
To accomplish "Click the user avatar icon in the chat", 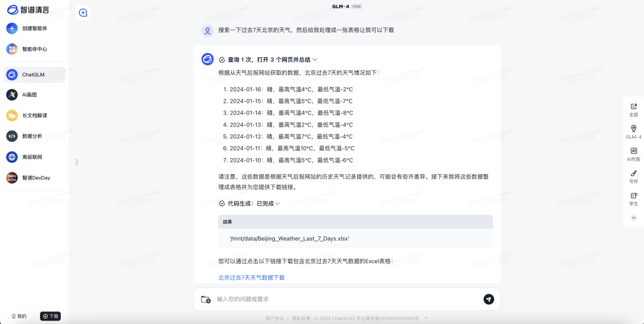I will pyautogui.click(x=208, y=30).
